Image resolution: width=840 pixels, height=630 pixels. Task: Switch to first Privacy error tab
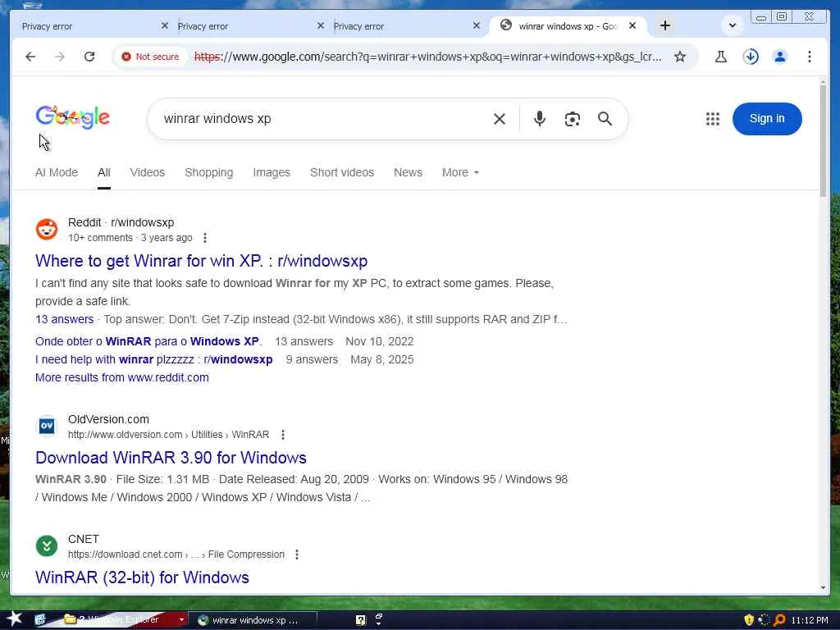point(89,25)
